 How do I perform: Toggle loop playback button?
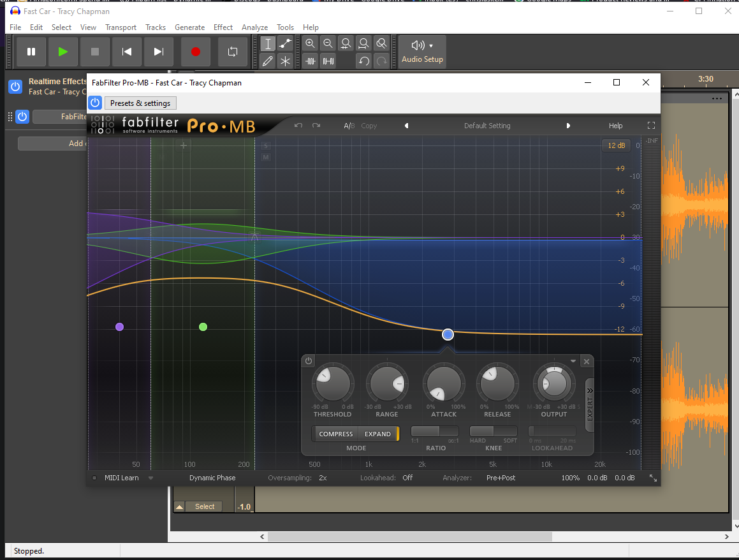tap(233, 52)
